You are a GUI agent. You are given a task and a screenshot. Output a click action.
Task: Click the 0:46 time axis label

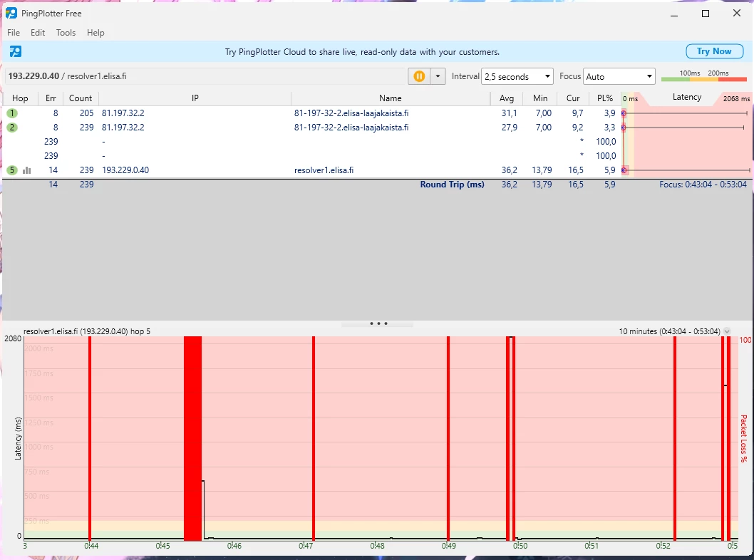[234, 546]
